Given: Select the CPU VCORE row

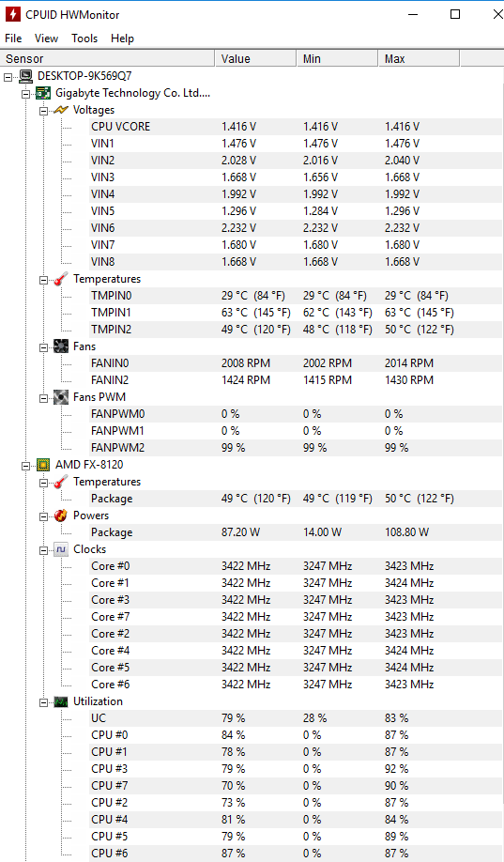Looking at the screenshot, I should pyautogui.click(x=296, y=127).
